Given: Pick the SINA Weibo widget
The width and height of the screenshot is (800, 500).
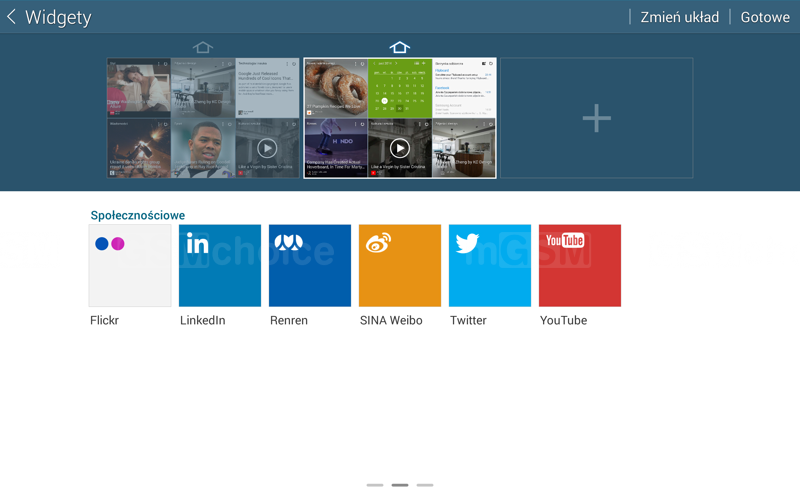Looking at the screenshot, I should [x=400, y=266].
